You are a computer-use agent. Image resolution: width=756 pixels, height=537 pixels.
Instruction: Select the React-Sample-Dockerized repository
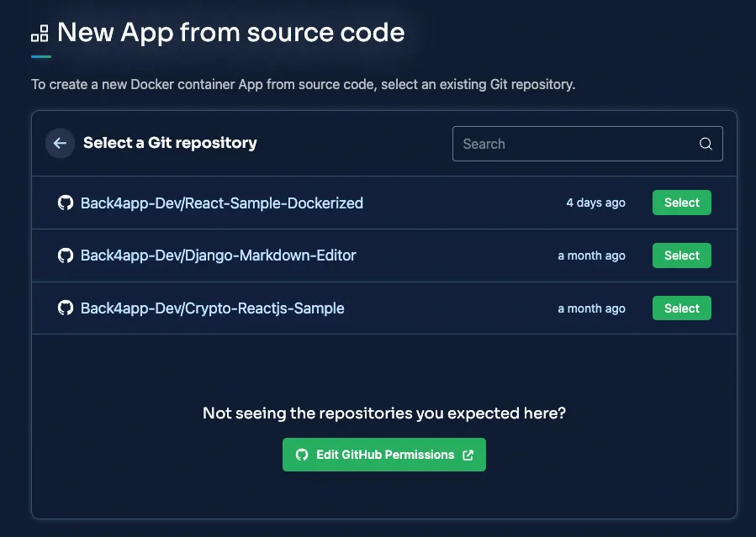[681, 203]
